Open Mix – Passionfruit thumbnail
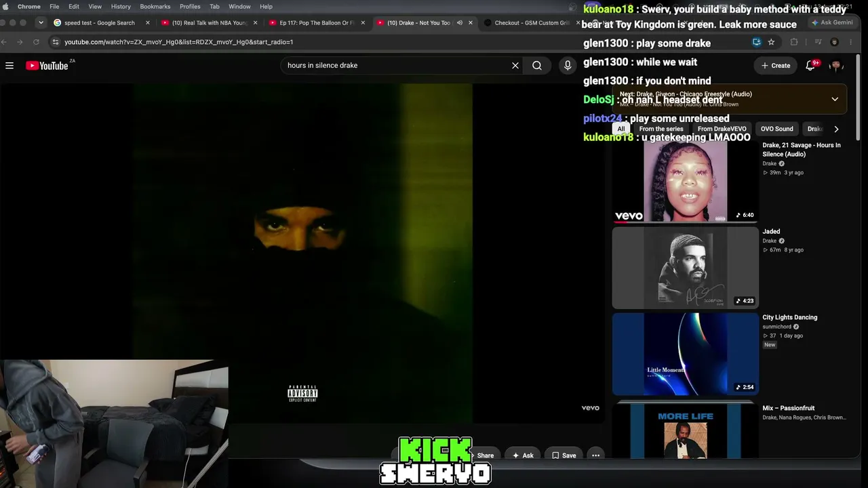The width and height of the screenshot is (868, 488). pos(685,431)
